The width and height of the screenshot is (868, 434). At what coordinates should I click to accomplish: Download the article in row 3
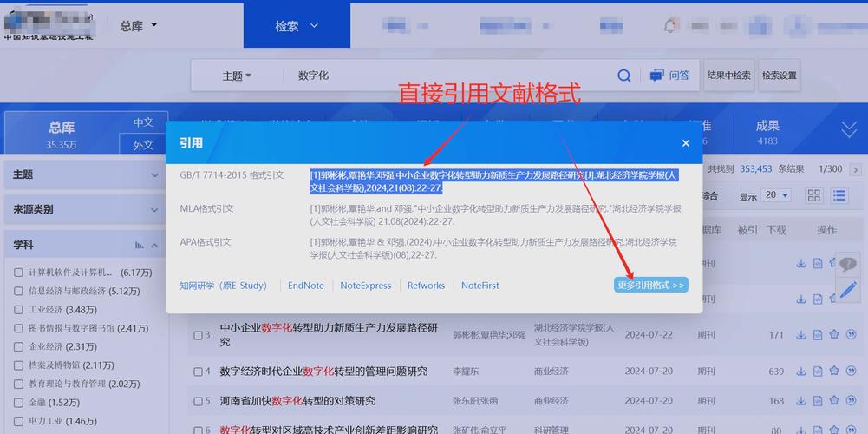[x=800, y=335]
